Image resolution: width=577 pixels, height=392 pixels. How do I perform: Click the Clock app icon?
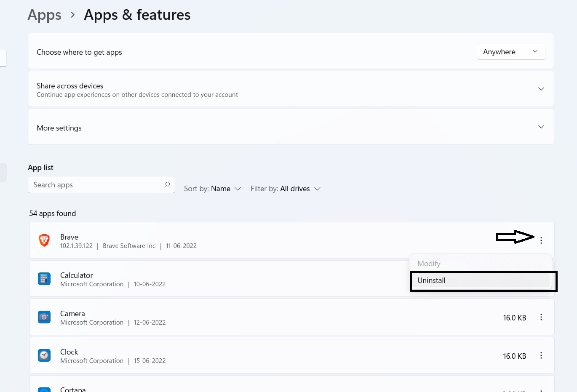pos(44,355)
